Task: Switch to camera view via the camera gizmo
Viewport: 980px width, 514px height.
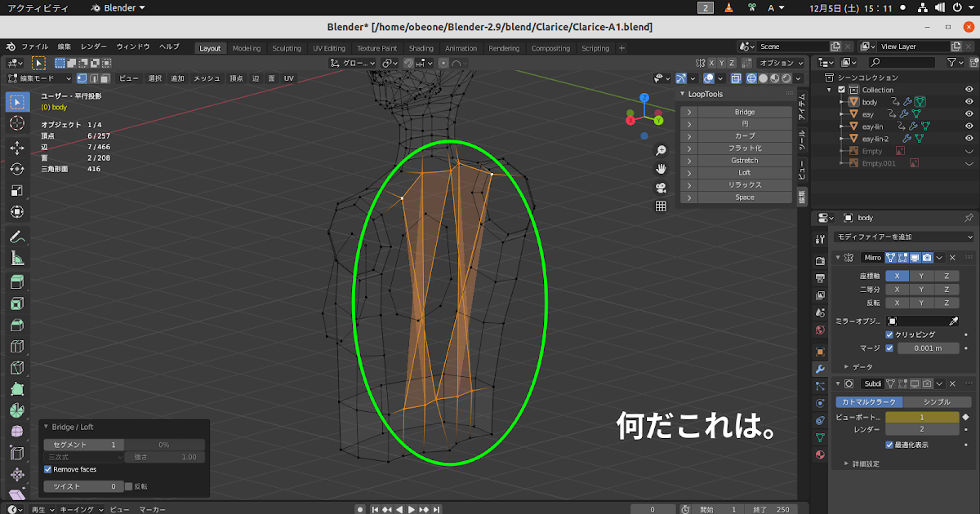Action: 661,187
